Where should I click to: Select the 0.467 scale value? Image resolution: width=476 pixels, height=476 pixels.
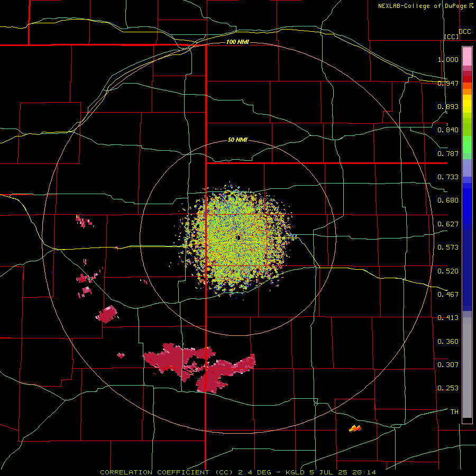(x=448, y=294)
